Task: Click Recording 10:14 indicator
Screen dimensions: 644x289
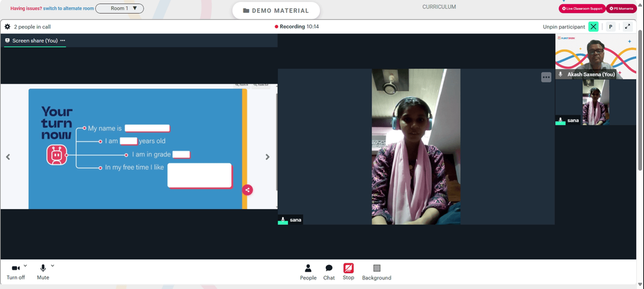Action: coord(297,26)
